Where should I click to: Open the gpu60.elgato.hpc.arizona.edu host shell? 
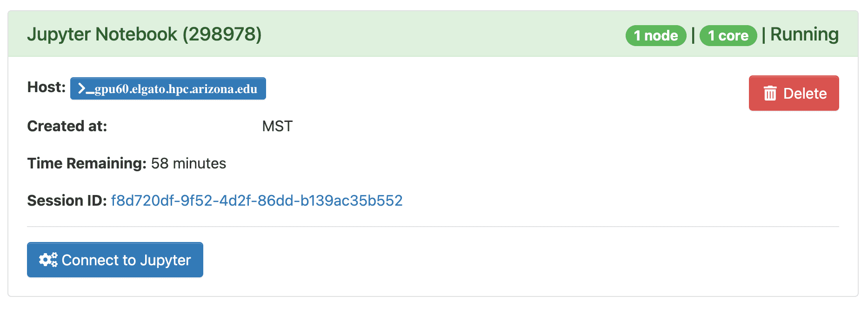click(168, 88)
